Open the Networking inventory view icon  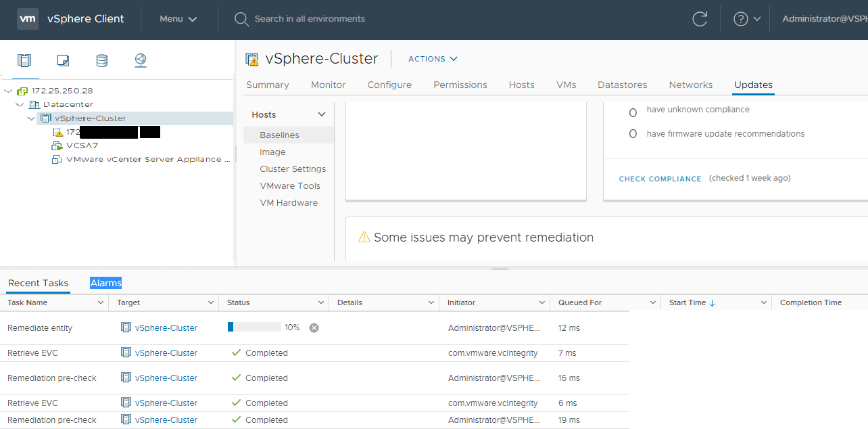tap(141, 61)
